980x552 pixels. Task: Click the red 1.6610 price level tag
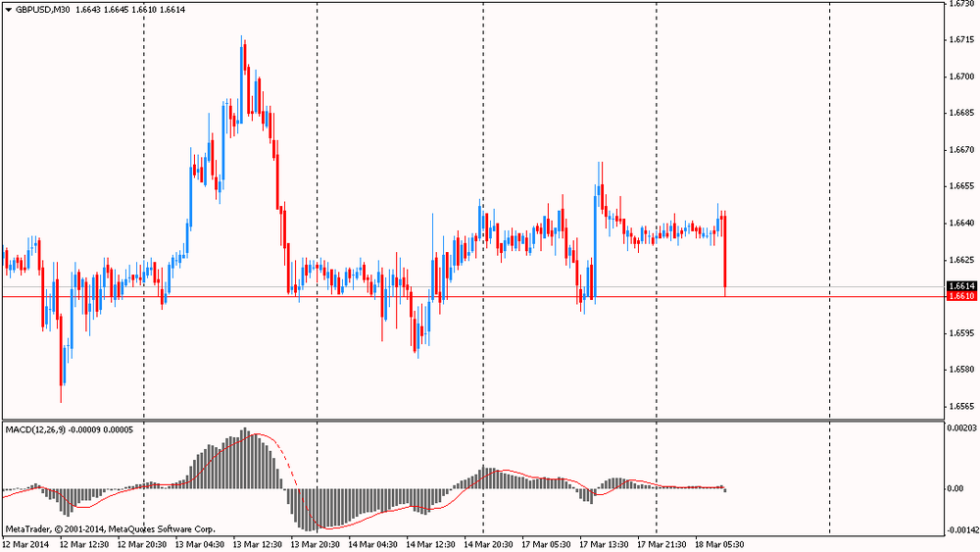[961, 296]
